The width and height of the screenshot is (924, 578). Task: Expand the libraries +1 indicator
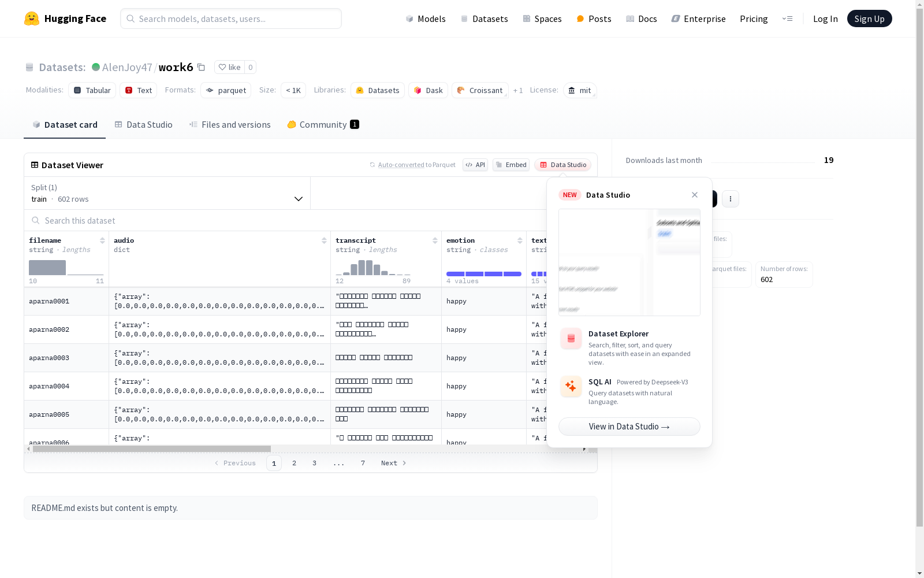coord(518,90)
